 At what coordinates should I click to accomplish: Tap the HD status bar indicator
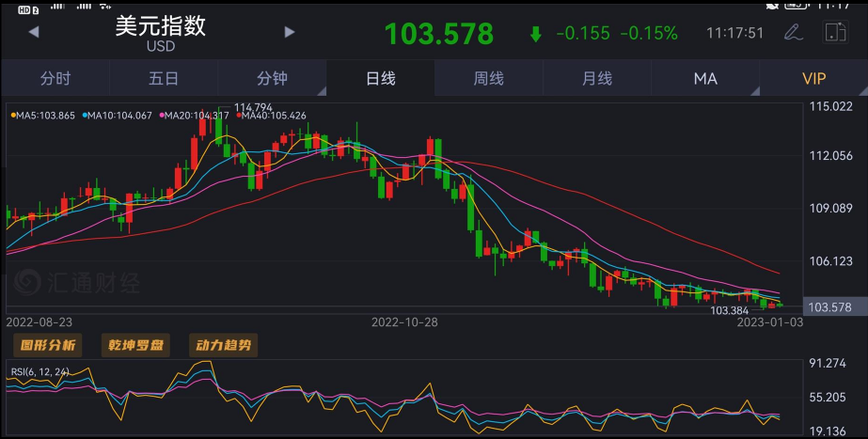click(x=27, y=10)
